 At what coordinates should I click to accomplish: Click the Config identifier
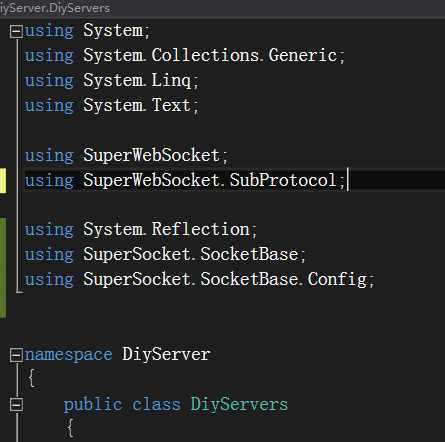337,280
